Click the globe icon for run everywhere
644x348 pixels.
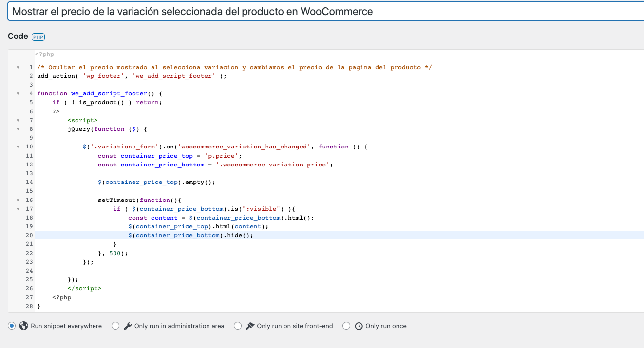(x=23, y=326)
